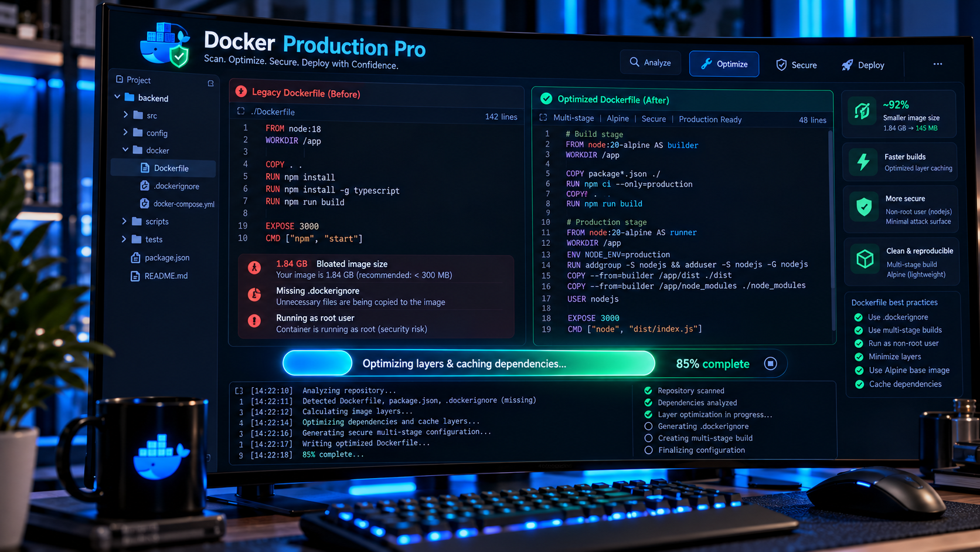Open the .dockerignore file
980x552 pixels.
[x=170, y=186]
